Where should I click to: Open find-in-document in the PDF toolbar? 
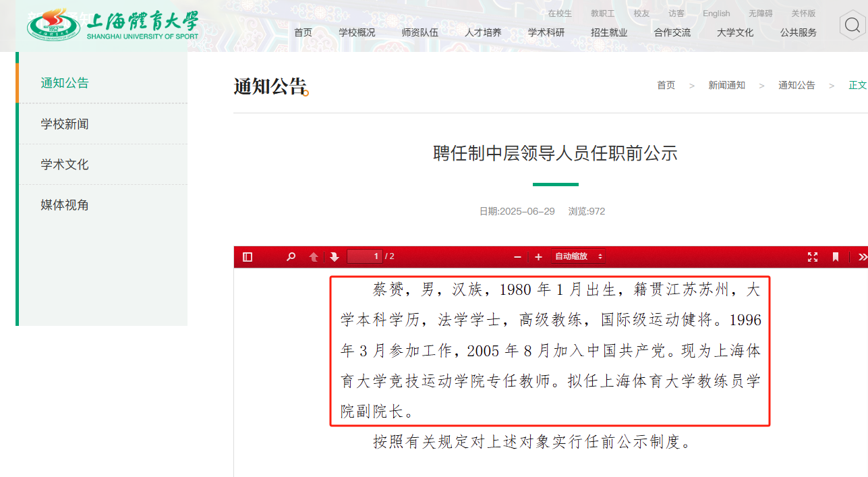[291, 257]
